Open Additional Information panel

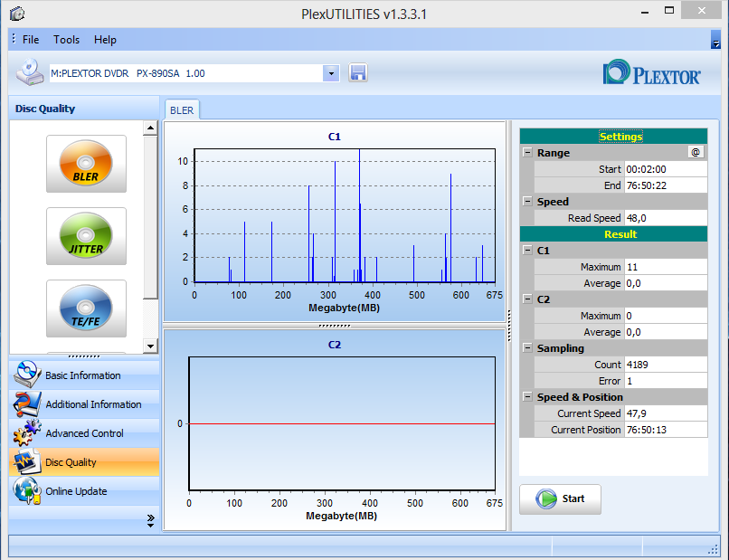coord(84,403)
